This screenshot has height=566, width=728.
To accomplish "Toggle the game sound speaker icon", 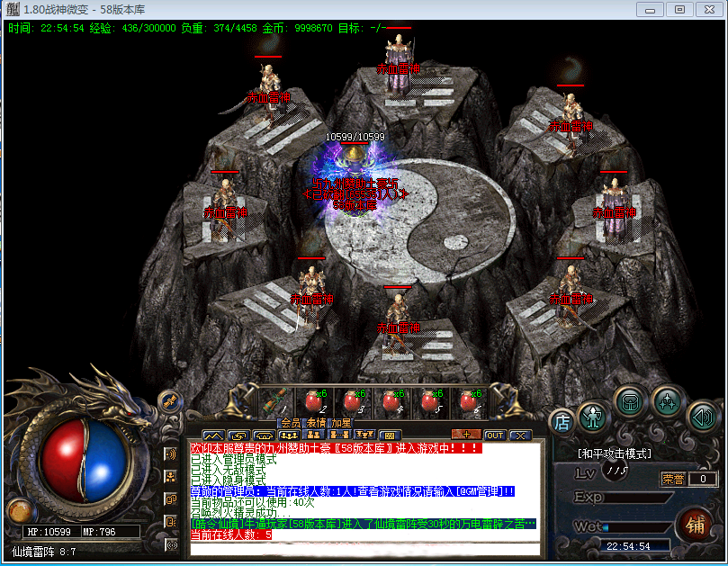I will (701, 417).
